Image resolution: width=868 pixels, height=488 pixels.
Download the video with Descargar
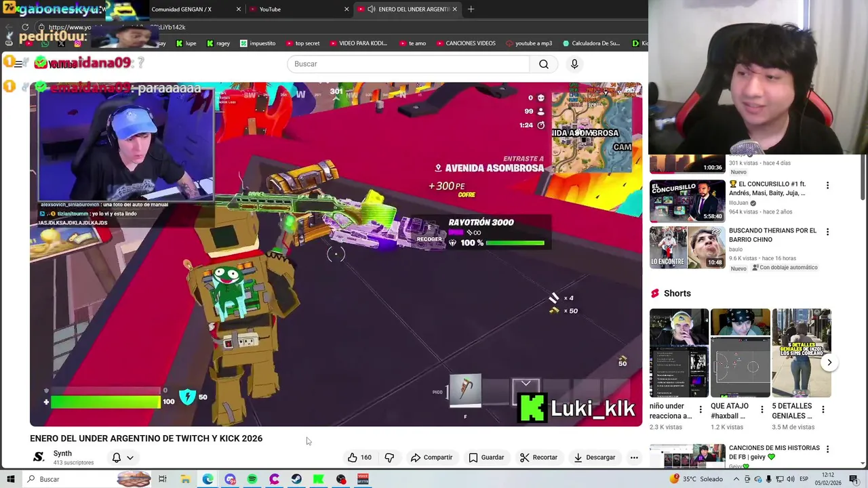click(594, 457)
